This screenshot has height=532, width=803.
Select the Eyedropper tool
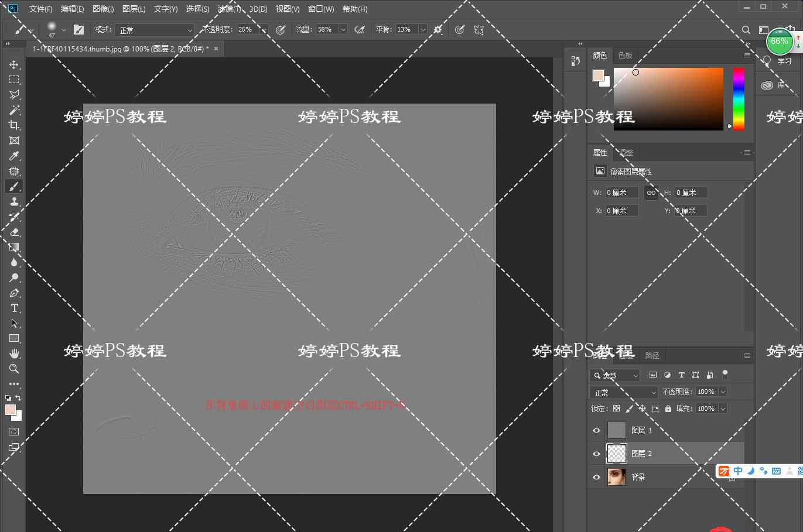14,156
